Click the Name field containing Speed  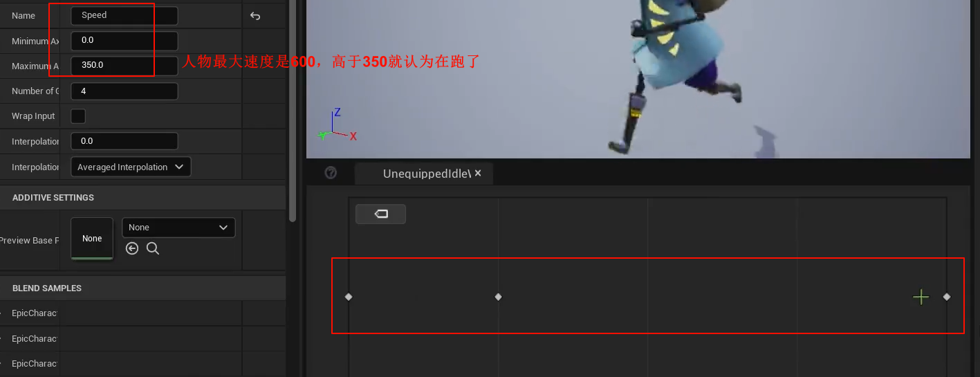pos(124,15)
